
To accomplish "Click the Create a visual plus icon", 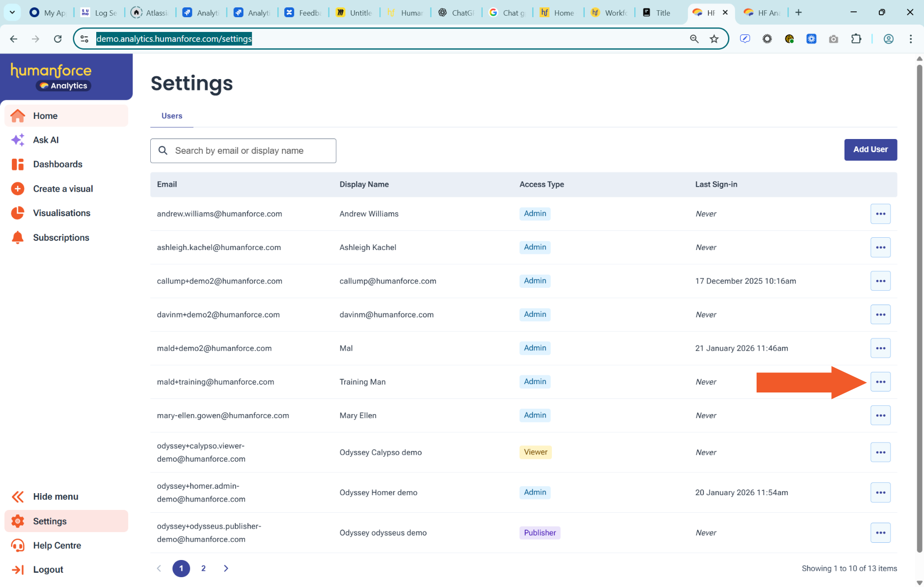I will [x=18, y=189].
